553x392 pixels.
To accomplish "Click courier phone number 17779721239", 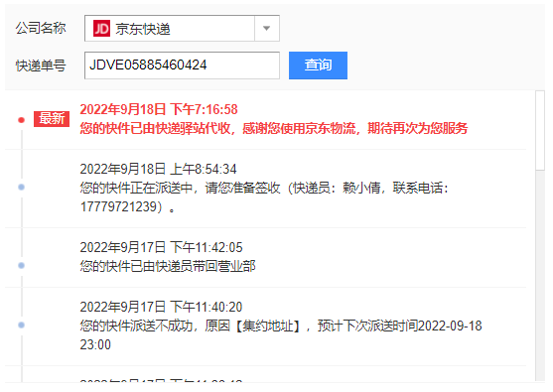I will [x=118, y=206].
